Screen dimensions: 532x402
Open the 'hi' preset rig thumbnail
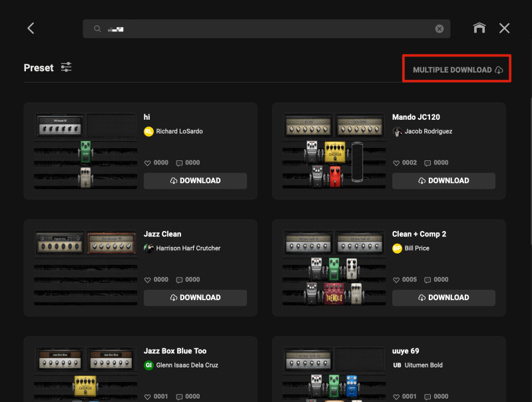click(85, 151)
